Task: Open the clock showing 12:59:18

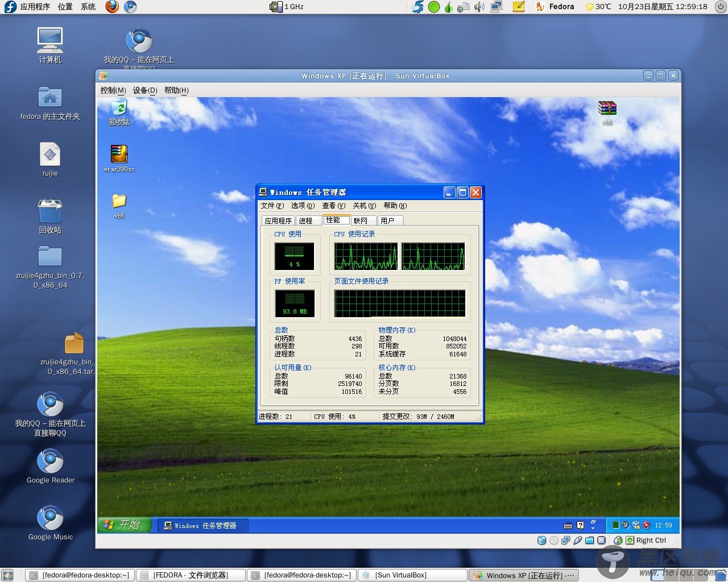Action: [x=663, y=7]
